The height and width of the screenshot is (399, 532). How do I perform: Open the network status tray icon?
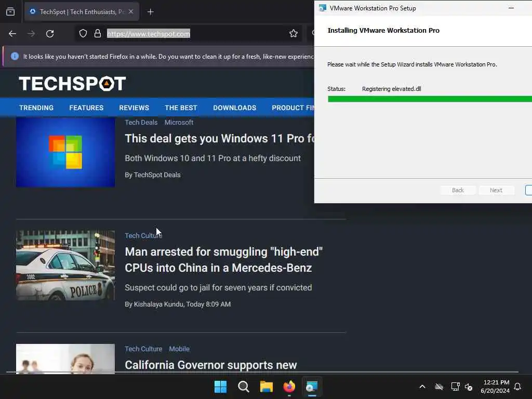[x=455, y=387]
